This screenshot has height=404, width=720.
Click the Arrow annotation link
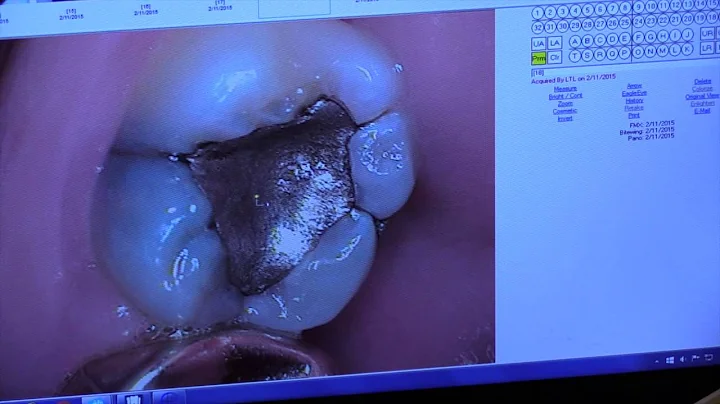634,86
